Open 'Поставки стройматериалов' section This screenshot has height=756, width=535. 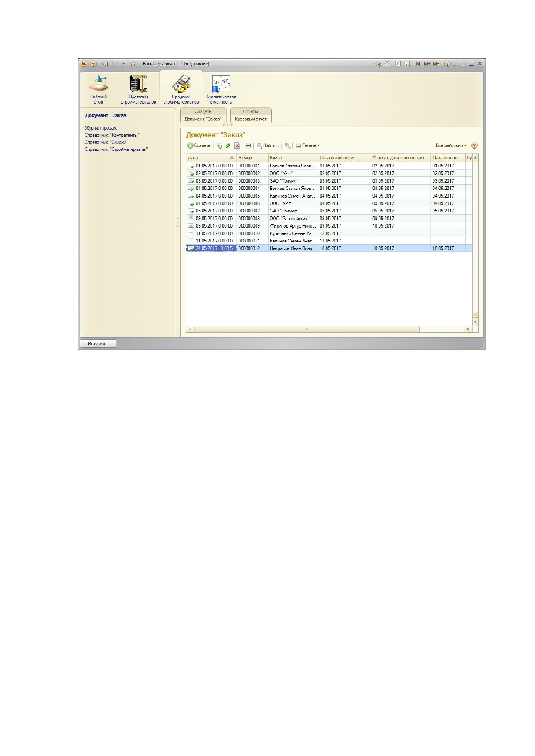[x=138, y=89]
